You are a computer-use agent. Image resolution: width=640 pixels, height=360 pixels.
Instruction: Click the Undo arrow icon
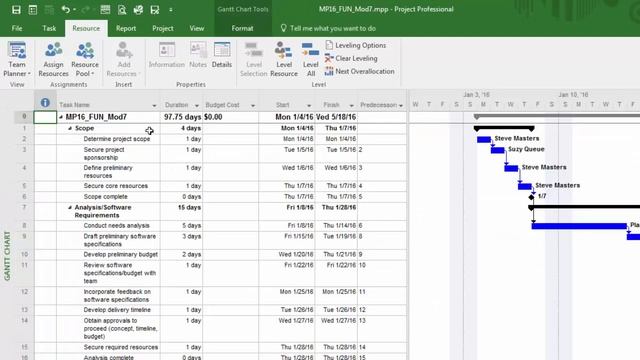tap(65, 9)
